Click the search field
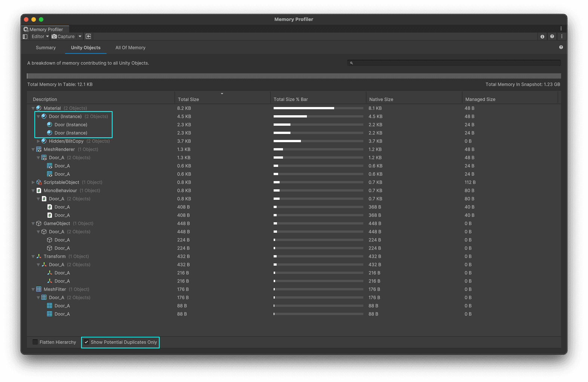Screen dimensions: 588x382 [454, 63]
